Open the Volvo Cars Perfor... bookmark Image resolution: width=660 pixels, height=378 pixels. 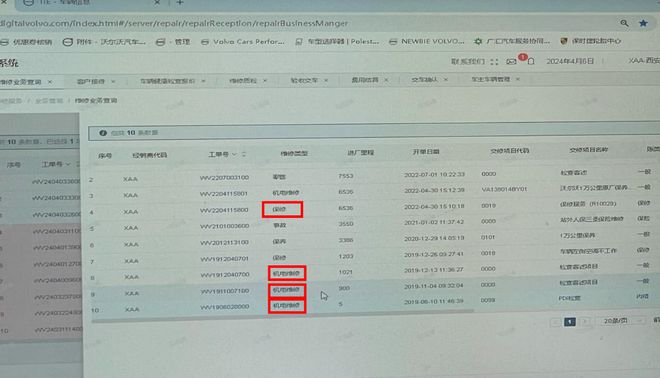coord(243,42)
